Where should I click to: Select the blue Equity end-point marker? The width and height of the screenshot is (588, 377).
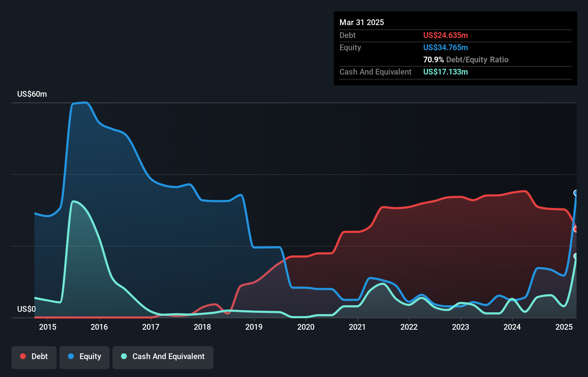point(576,193)
